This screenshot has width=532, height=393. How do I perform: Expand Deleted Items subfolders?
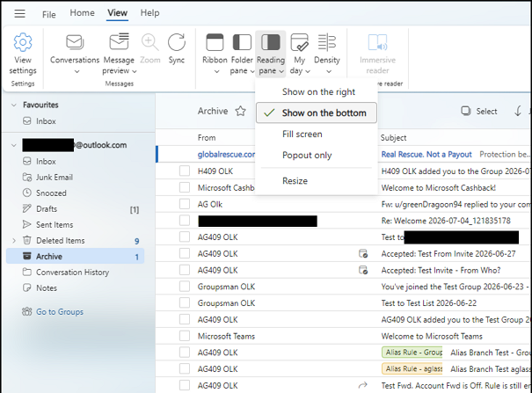[x=14, y=240]
